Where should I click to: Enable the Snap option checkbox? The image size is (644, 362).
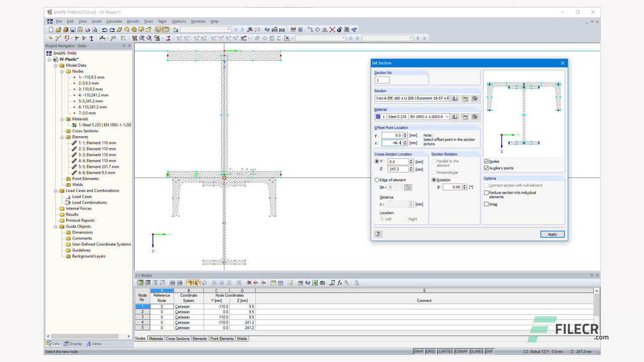click(x=486, y=204)
